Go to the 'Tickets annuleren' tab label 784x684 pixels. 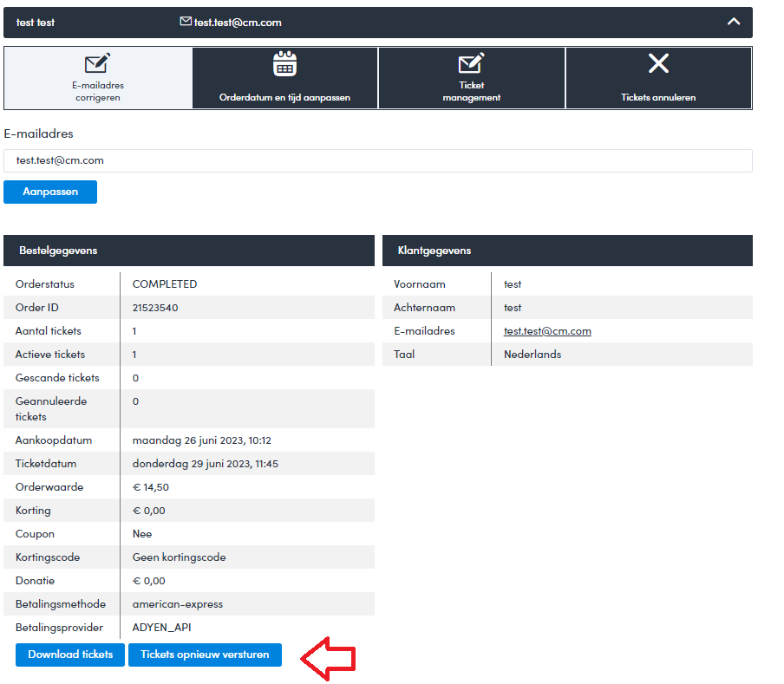coord(658,98)
